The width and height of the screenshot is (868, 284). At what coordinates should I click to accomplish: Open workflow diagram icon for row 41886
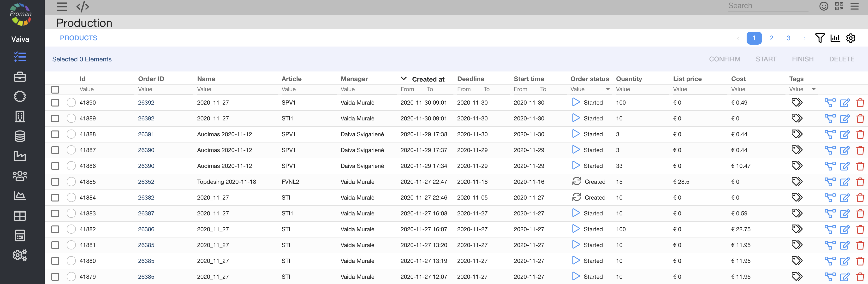click(x=830, y=166)
